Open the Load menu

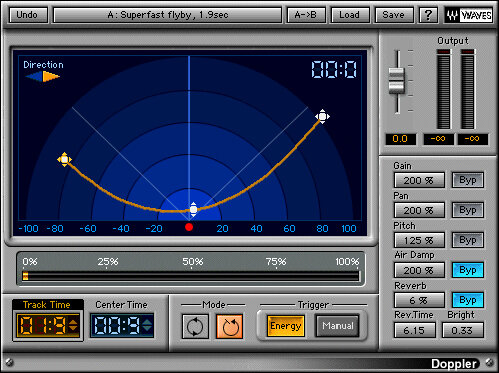(350, 15)
